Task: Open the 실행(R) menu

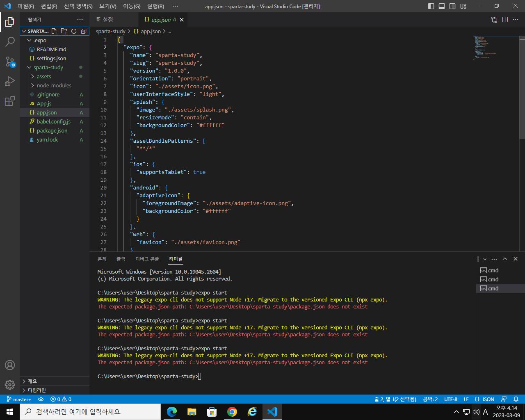Action: [155, 6]
